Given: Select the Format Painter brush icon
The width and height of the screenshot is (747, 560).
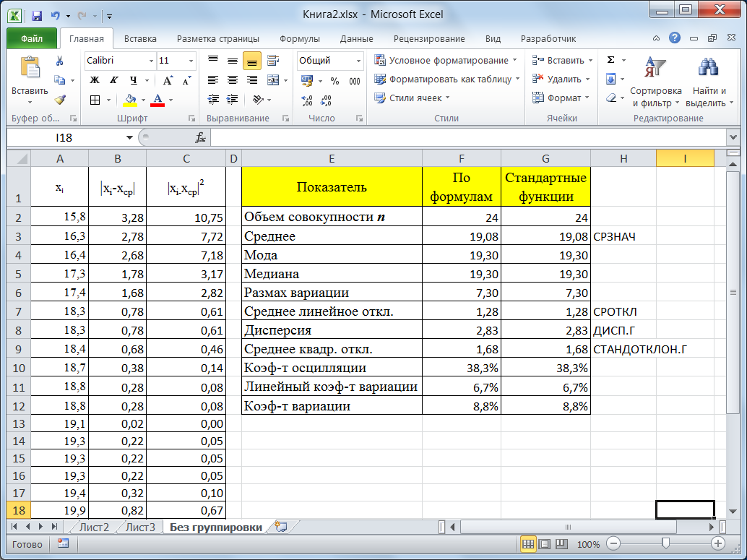Looking at the screenshot, I should (x=59, y=100).
